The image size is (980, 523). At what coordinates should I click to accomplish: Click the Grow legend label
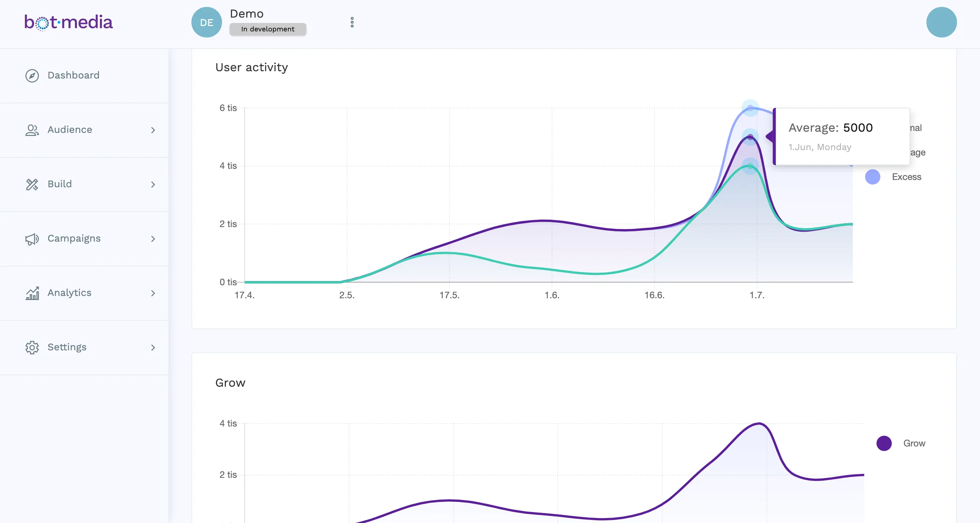[x=914, y=443]
